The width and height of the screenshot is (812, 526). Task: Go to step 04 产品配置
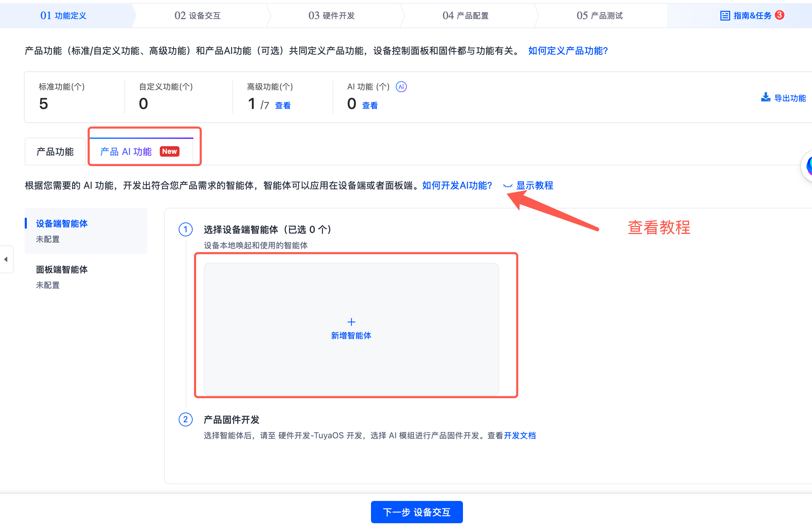pos(466,16)
